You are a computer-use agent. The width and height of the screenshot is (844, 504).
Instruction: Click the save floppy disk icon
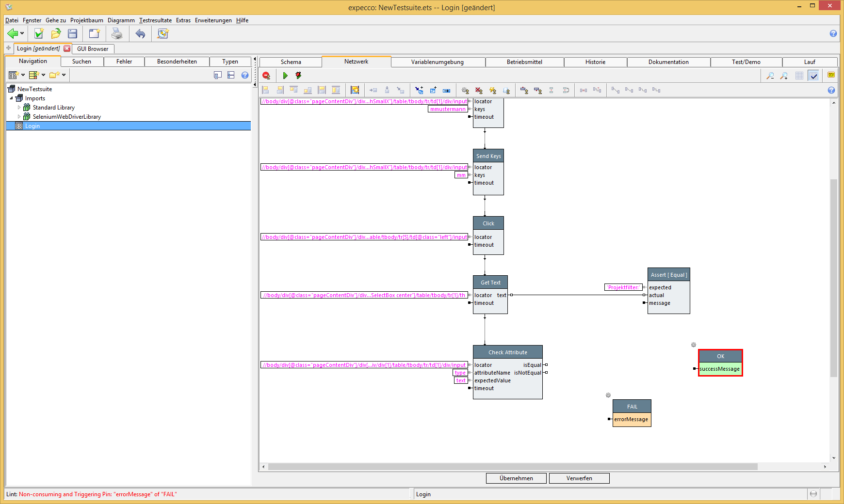(73, 33)
